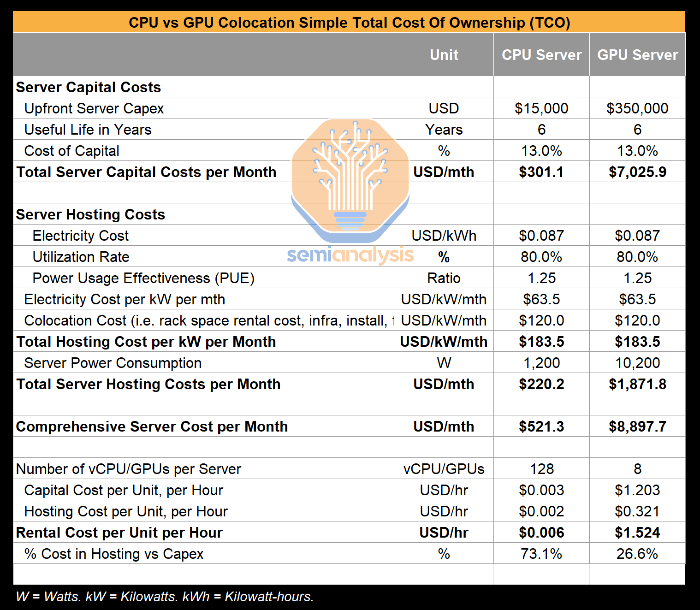This screenshot has height=610, width=700.
Task: Select the GPU Server column header
Action: point(637,55)
